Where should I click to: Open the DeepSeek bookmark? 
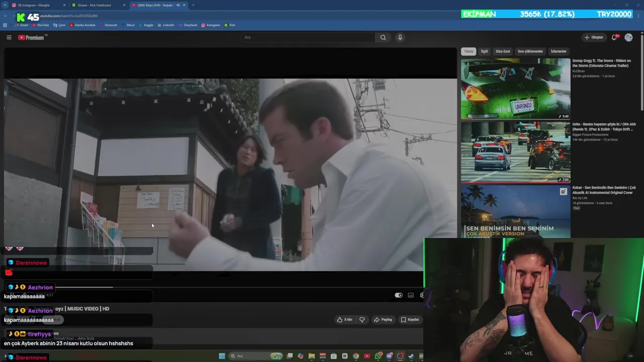(x=187, y=25)
